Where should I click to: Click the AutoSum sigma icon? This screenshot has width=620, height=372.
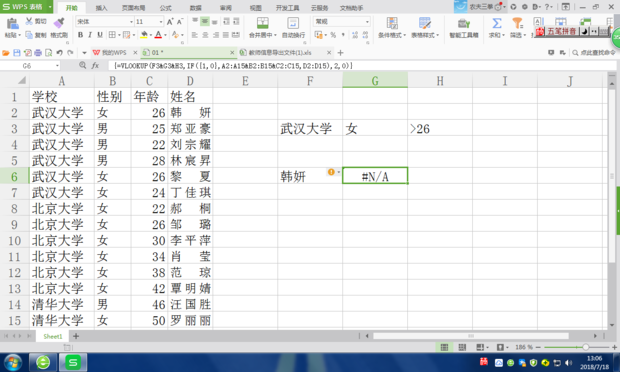point(497,23)
